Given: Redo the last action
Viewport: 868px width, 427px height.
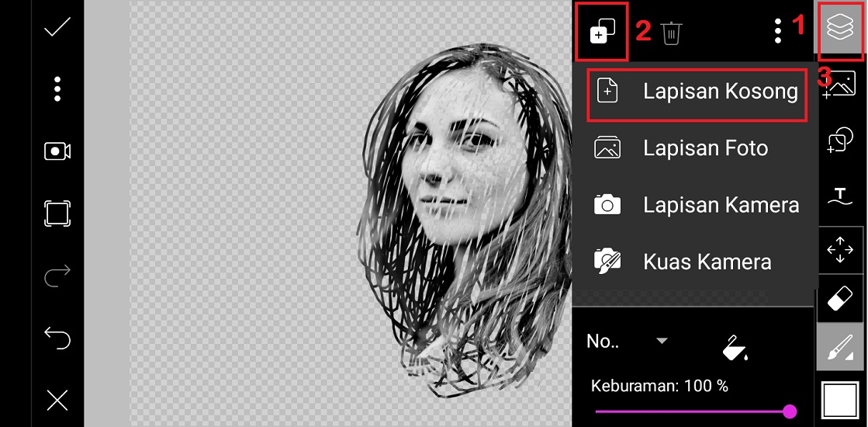Looking at the screenshot, I should pos(57,276).
